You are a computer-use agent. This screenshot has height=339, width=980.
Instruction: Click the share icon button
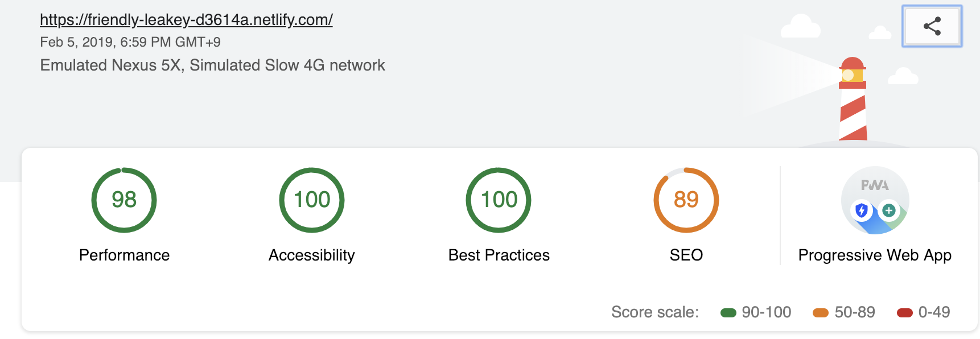(x=932, y=26)
